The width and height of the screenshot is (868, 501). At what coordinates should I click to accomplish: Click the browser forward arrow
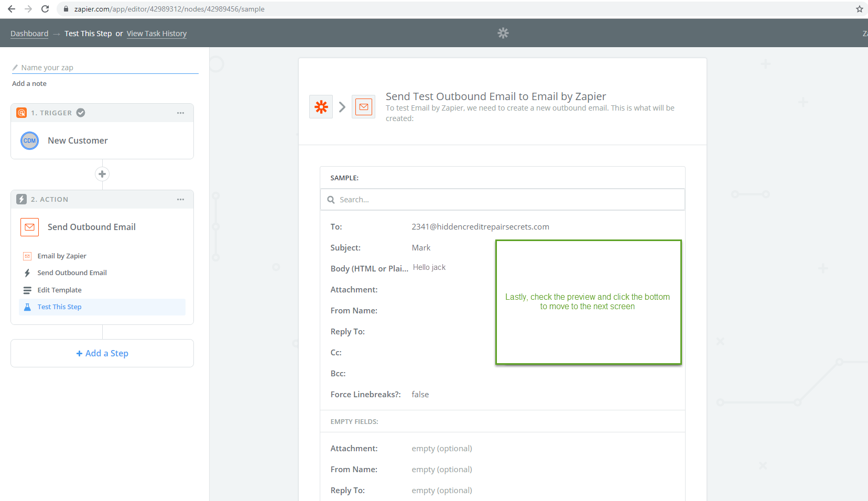tap(28, 9)
